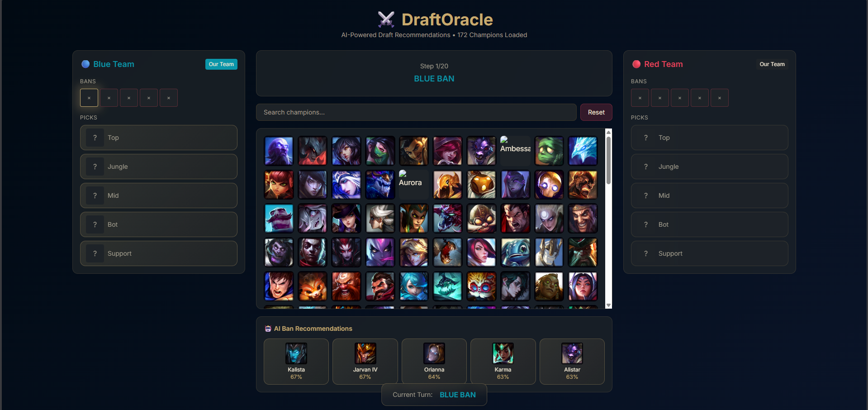Click the champion grid scrollbar thumb
The width and height of the screenshot is (868, 410).
point(608,160)
